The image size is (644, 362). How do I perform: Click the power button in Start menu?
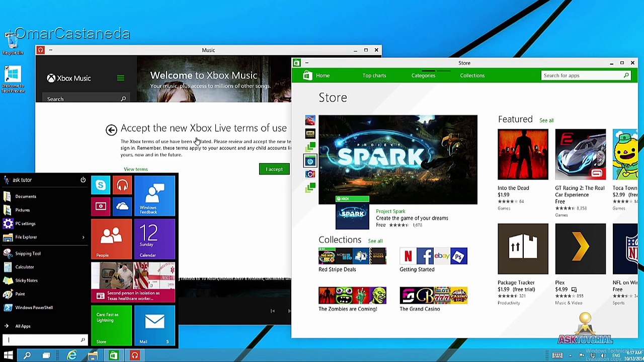[x=83, y=179]
